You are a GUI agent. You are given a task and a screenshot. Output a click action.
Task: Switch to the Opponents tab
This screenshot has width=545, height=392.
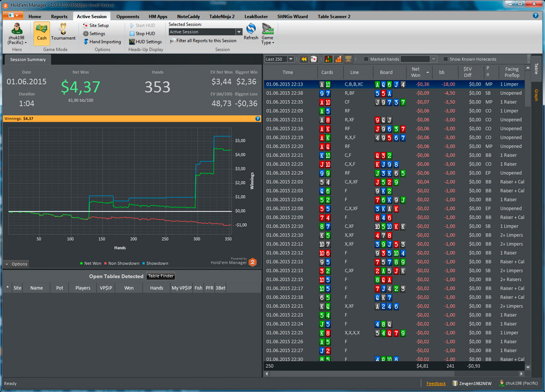[x=127, y=16]
